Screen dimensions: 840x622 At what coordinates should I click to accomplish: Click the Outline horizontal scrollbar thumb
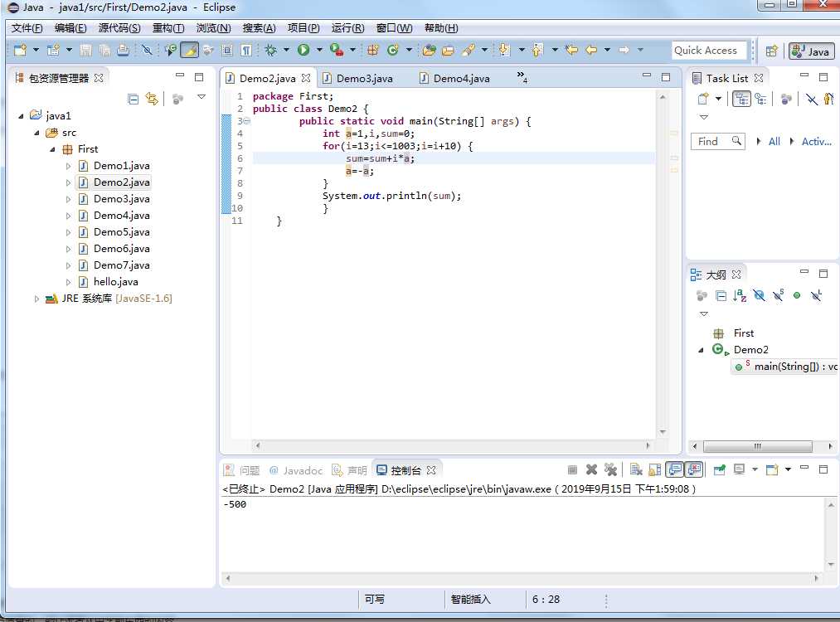758,445
